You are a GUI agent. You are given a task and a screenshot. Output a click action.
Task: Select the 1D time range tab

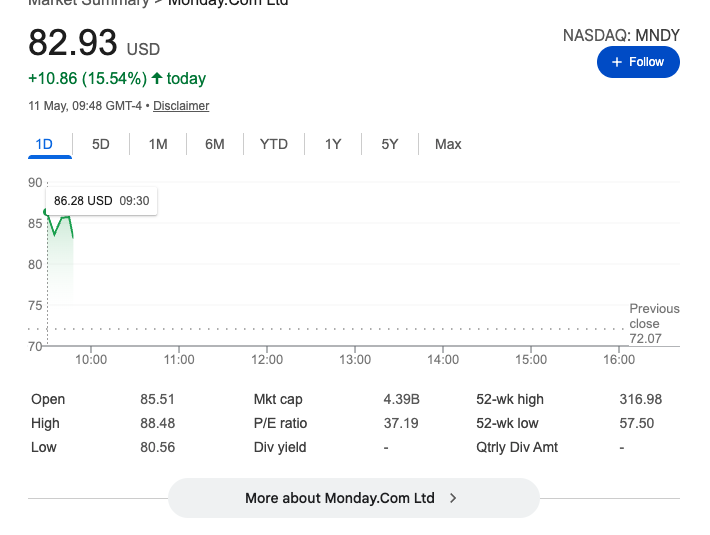(44, 144)
